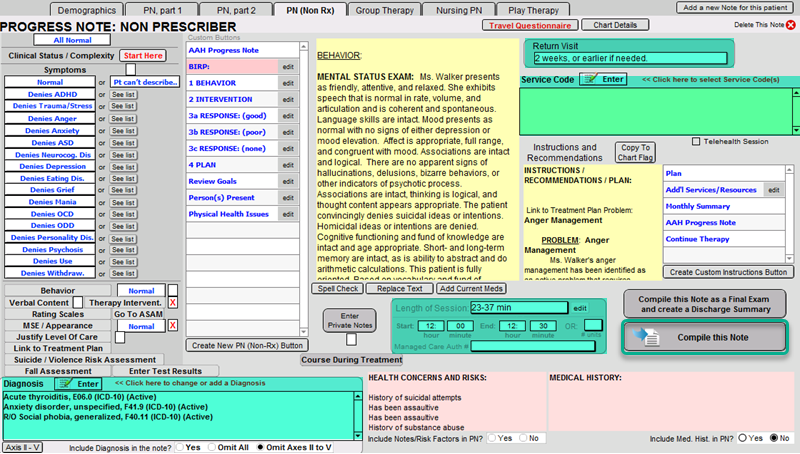Open the Demographics tab
Image resolution: width=800 pixels, height=454 pixels.
(87, 10)
